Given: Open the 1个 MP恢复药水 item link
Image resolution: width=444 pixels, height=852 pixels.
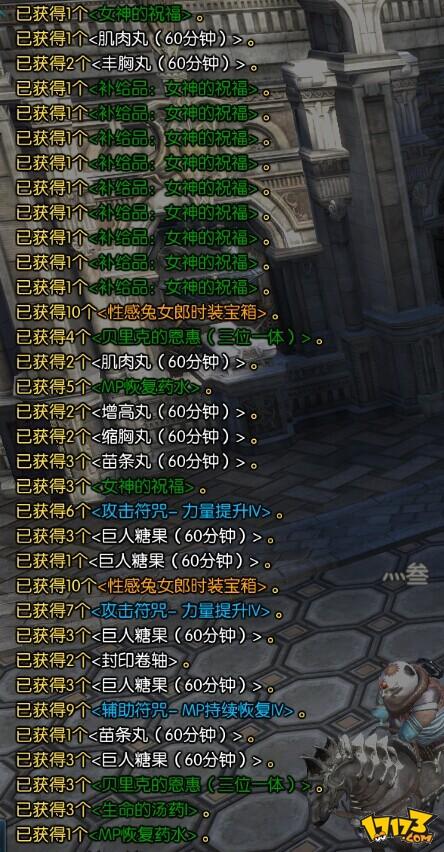Looking at the screenshot, I should [x=144, y=834].
